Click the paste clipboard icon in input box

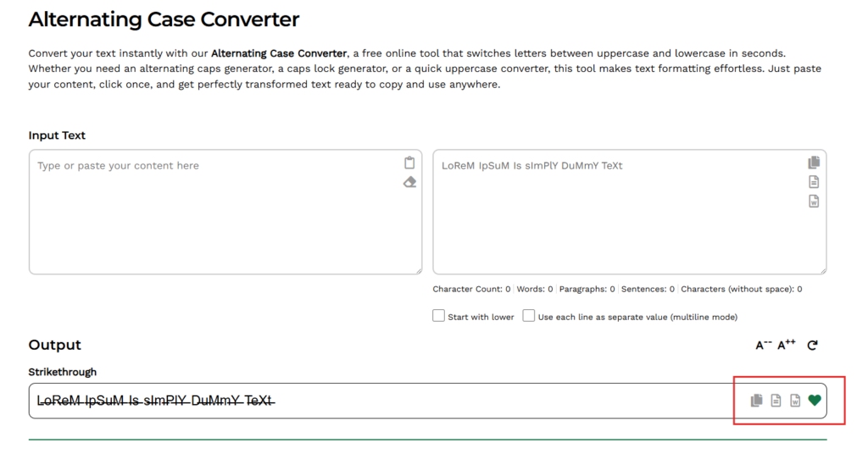pyautogui.click(x=409, y=163)
